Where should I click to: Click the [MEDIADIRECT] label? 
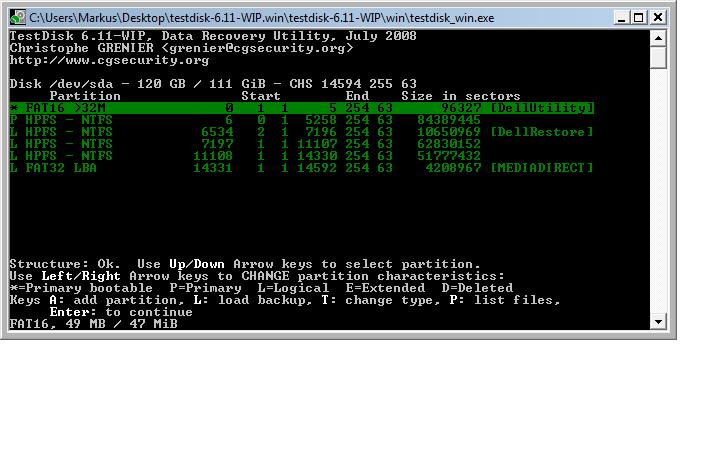click(542, 168)
